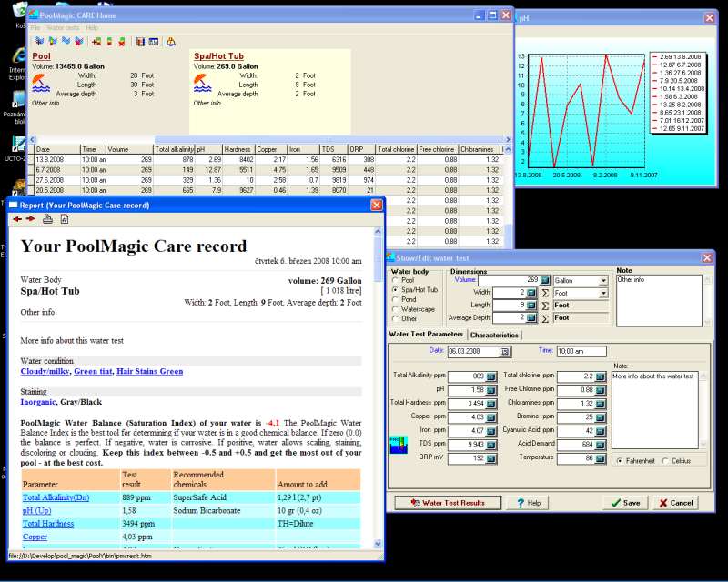This screenshot has height=582, width=728.
Task: Click the Water Test Results button
Action: pos(448,503)
